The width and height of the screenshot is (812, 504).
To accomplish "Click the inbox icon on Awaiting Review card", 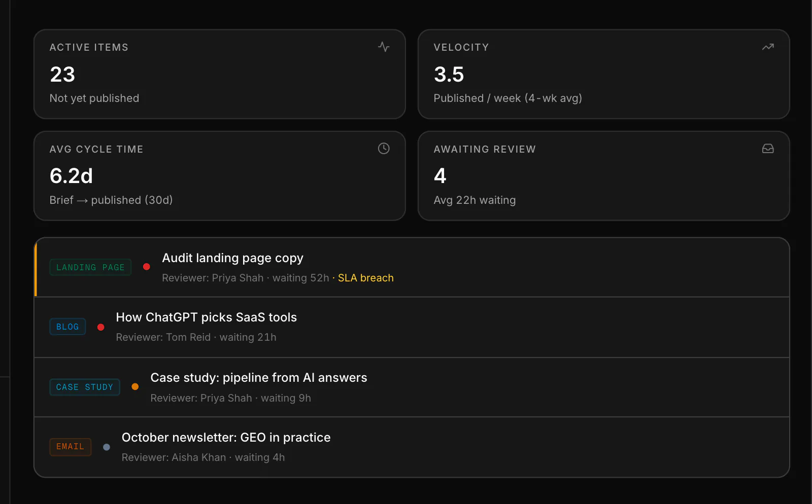I will (x=768, y=149).
